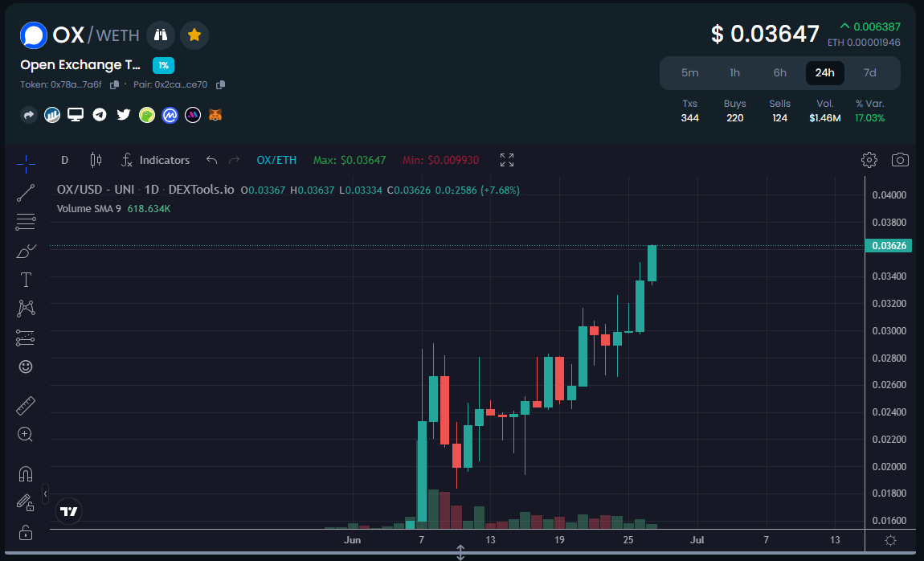Take a chart screenshot with the camera icon
The height and width of the screenshot is (561, 924).
(900, 160)
